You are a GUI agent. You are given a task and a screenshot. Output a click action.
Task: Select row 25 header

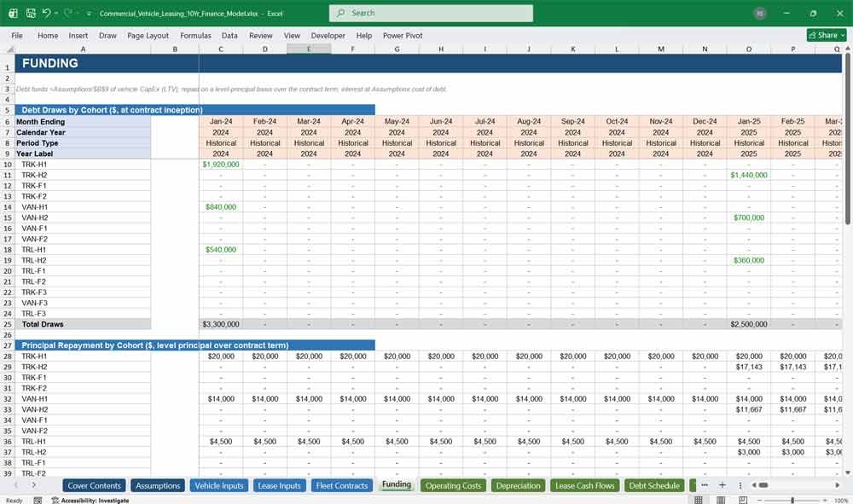(x=8, y=324)
